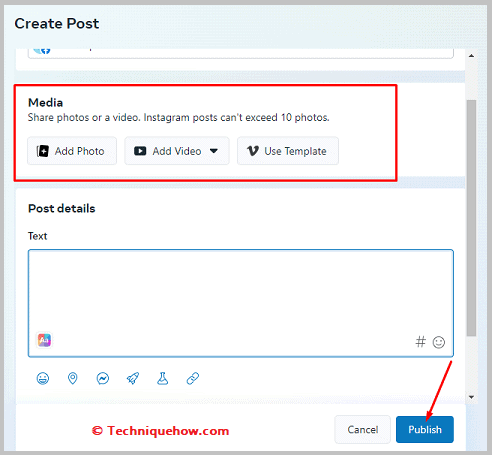This screenshot has height=455, width=492.
Task: Click the hashtag icon in text box
Action: 420,342
